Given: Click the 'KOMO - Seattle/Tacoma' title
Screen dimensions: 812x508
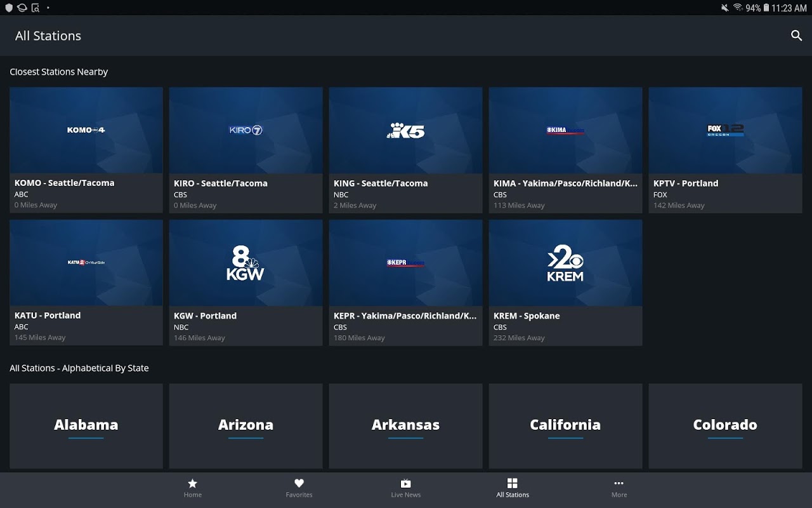Looking at the screenshot, I should tap(65, 183).
